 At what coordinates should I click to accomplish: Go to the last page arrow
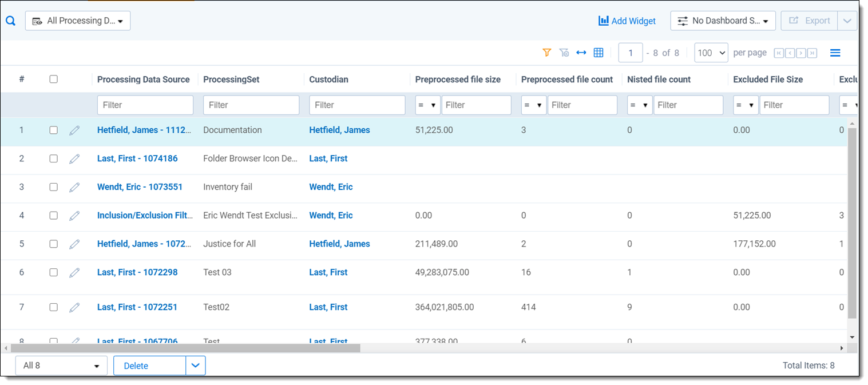click(812, 53)
